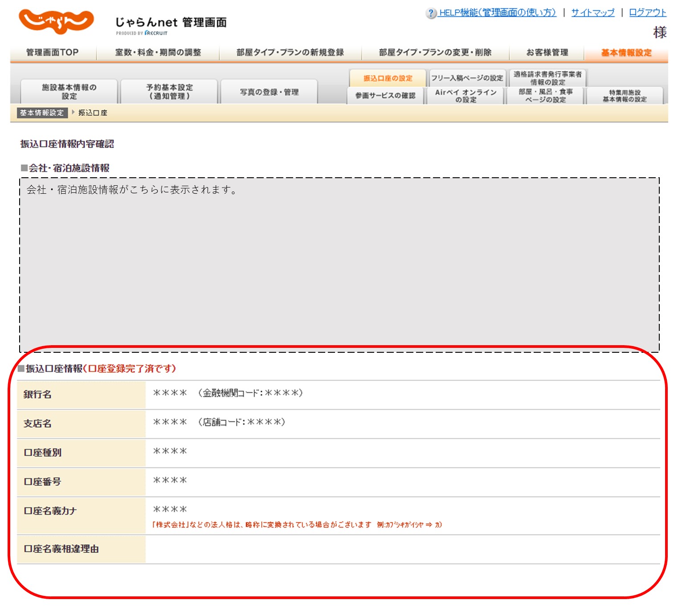This screenshot has height=616, width=678.
Task: Open the お客様管理 tab
Action: [547, 53]
